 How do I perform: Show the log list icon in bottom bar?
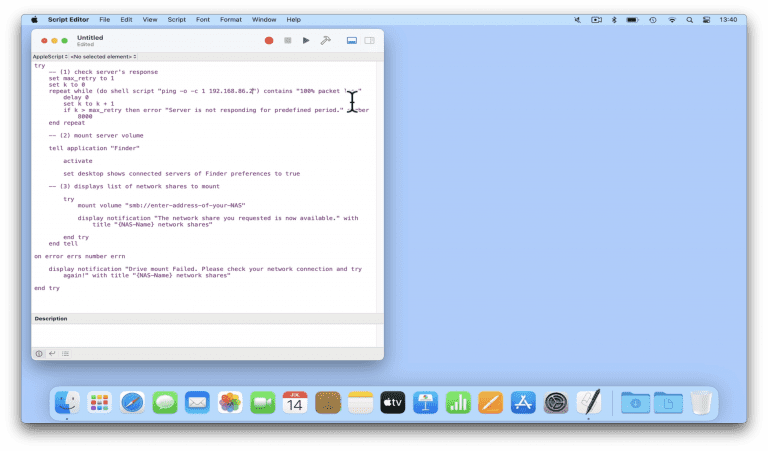(65, 354)
